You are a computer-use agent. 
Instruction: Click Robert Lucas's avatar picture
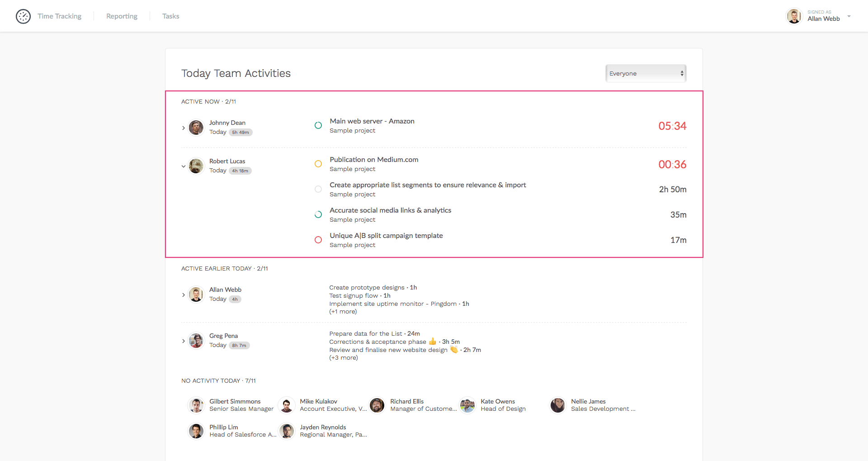196,166
